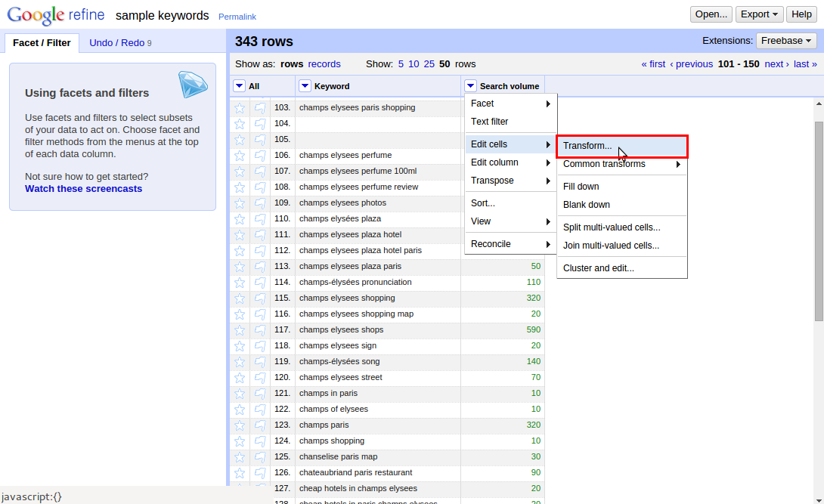
Task: Open the Search volume column dropdown
Action: 470,86
